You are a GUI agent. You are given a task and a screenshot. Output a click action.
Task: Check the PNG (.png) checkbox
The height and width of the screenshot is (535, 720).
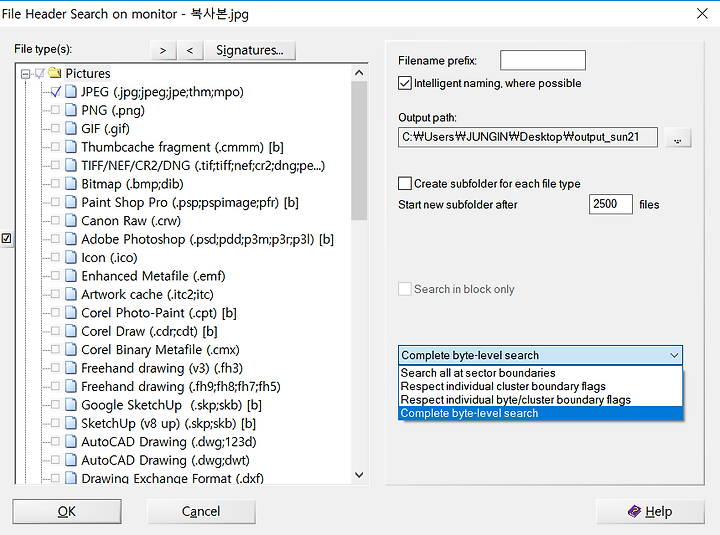coord(56,110)
